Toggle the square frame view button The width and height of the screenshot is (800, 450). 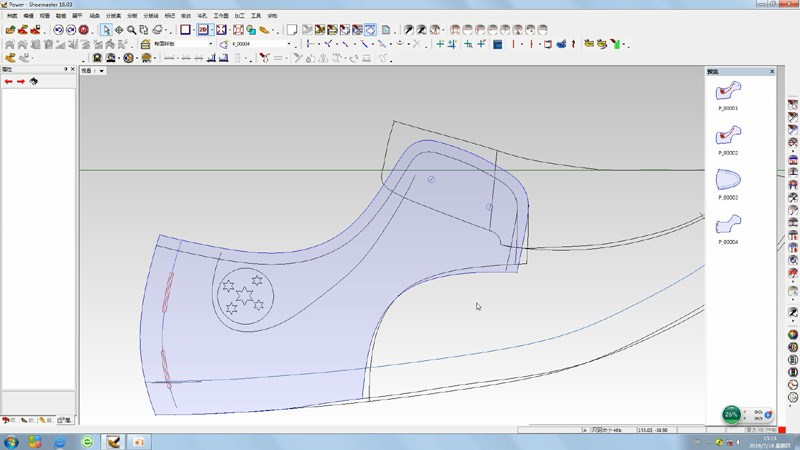185,30
